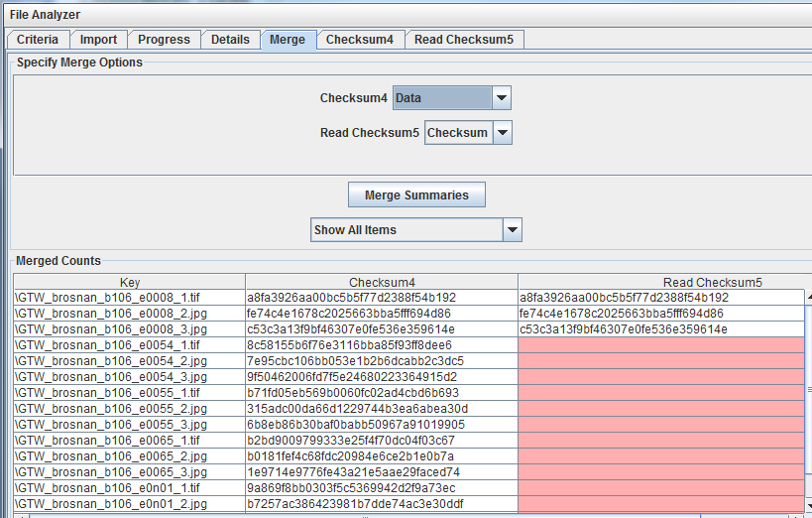Go to the Progress tab
Viewport: 812px width, 518px height.
coord(164,40)
